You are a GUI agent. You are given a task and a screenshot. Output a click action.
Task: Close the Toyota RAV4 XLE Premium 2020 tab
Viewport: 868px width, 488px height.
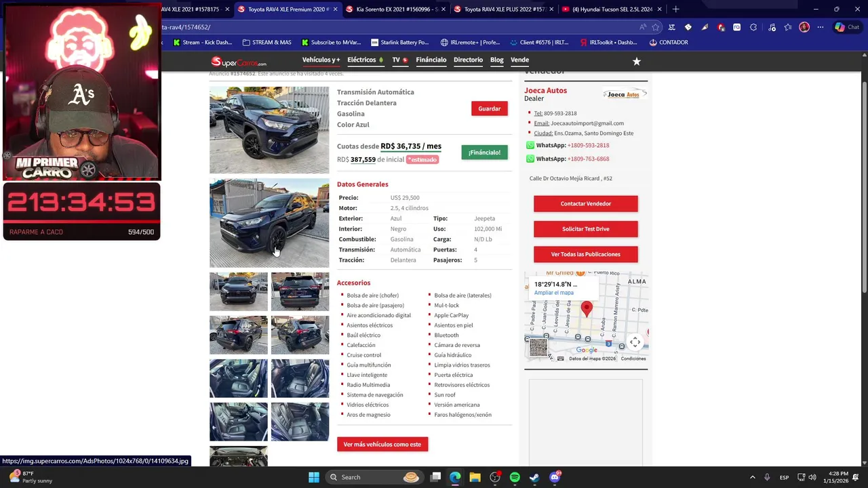point(335,9)
